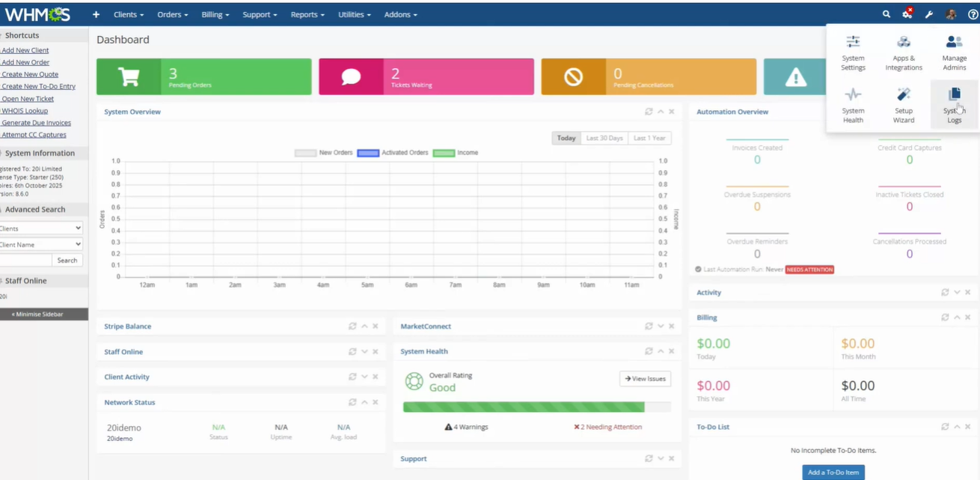The image size is (980, 480).
Task: Open System Settings from the wrench menu
Action: point(853,52)
